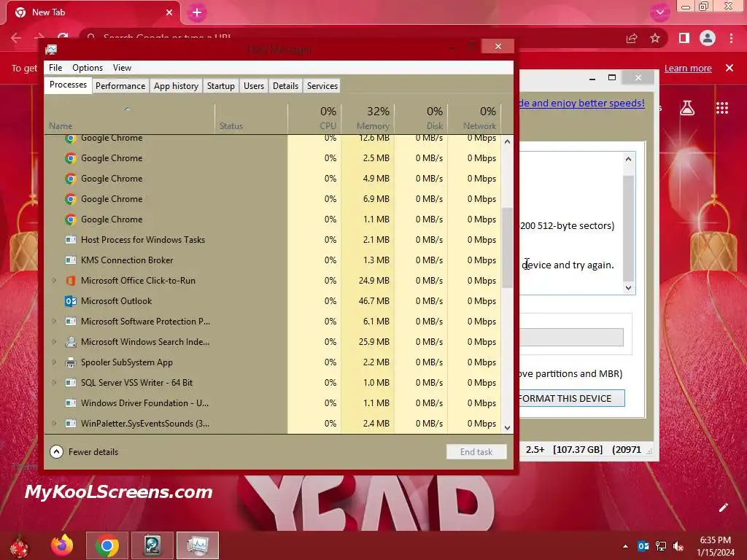Toggle Chrome side panel icon
Screen dimensions: 747x560
[x=684, y=38]
